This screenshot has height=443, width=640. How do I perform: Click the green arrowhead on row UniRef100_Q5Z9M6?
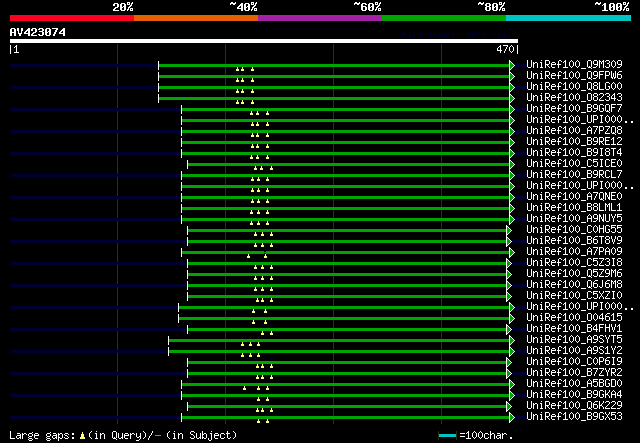(x=509, y=274)
